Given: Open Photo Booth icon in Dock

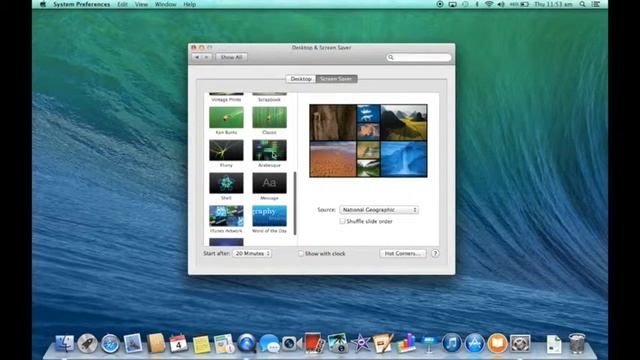Looking at the screenshot, I should point(314,343).
